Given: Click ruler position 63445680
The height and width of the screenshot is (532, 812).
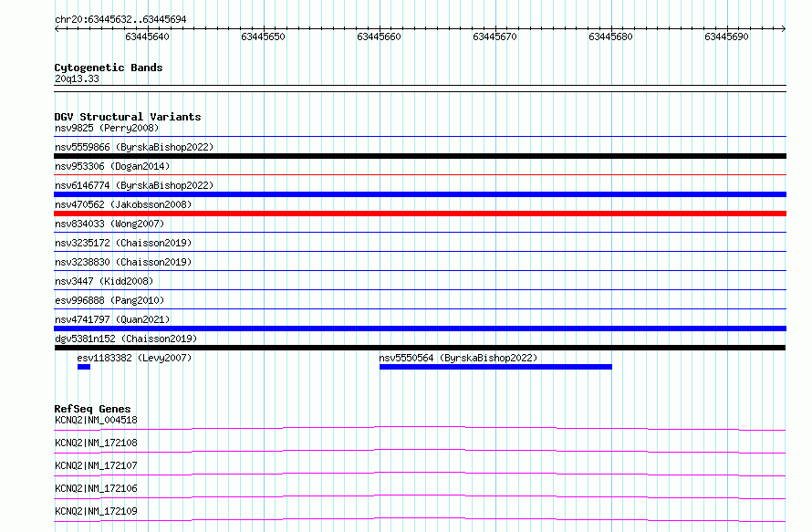Looking at the screenshot, I should point(610,37).
